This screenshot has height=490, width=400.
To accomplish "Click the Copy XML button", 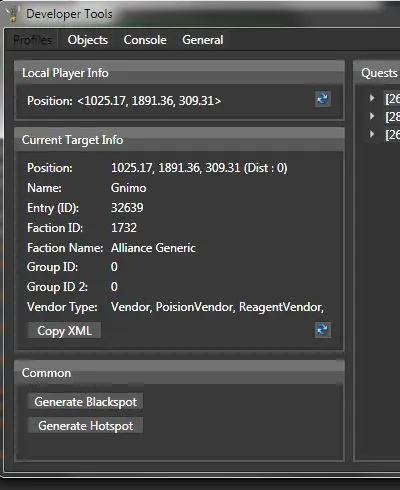I will pos(64,331).
